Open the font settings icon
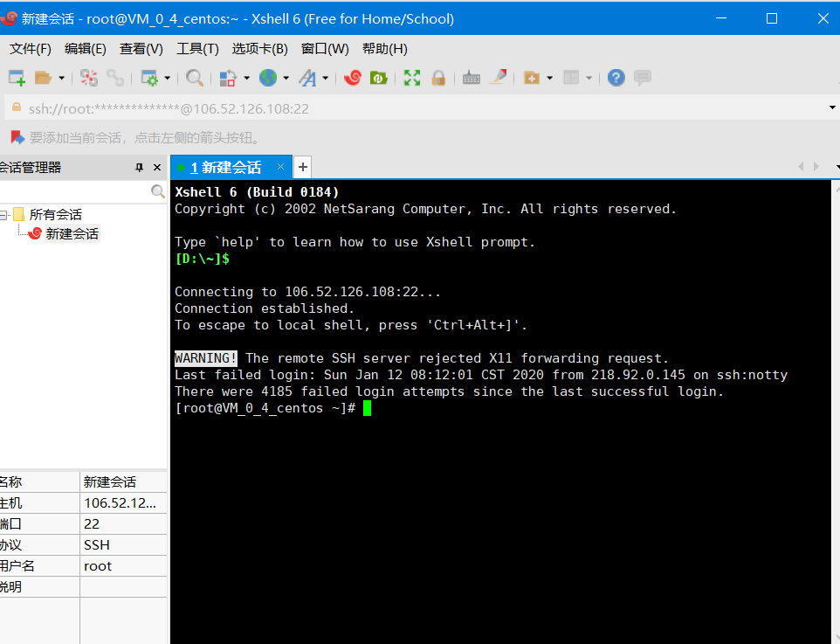Viewport: 840px width, 644px height. [307, 78]
